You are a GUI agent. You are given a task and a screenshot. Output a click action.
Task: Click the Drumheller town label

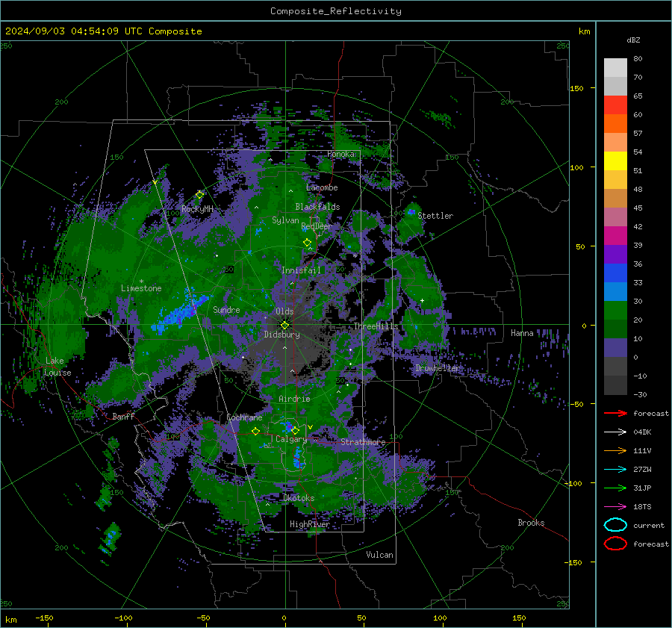pos(438,368)
